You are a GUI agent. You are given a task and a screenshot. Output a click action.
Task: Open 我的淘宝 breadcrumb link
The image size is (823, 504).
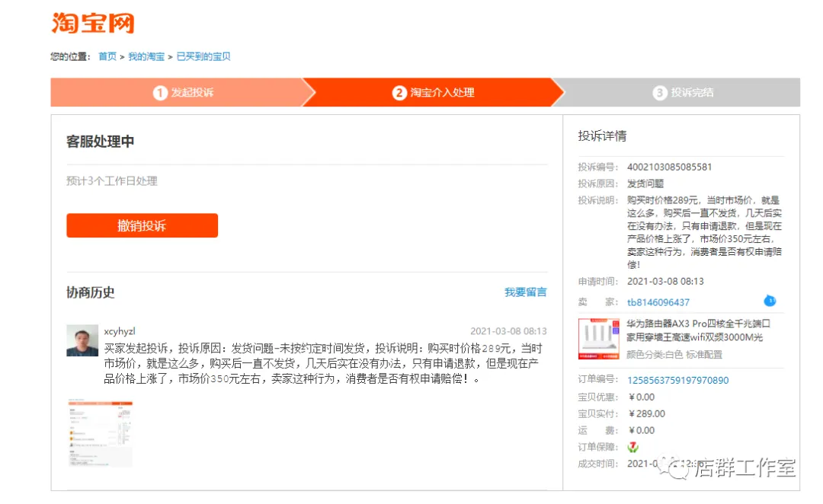pos(146,56)
